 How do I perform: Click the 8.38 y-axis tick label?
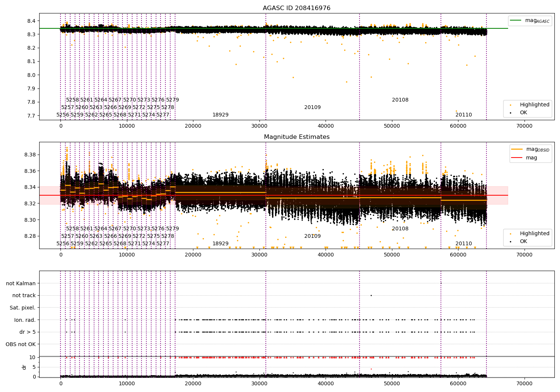click(x=30, y=155)
